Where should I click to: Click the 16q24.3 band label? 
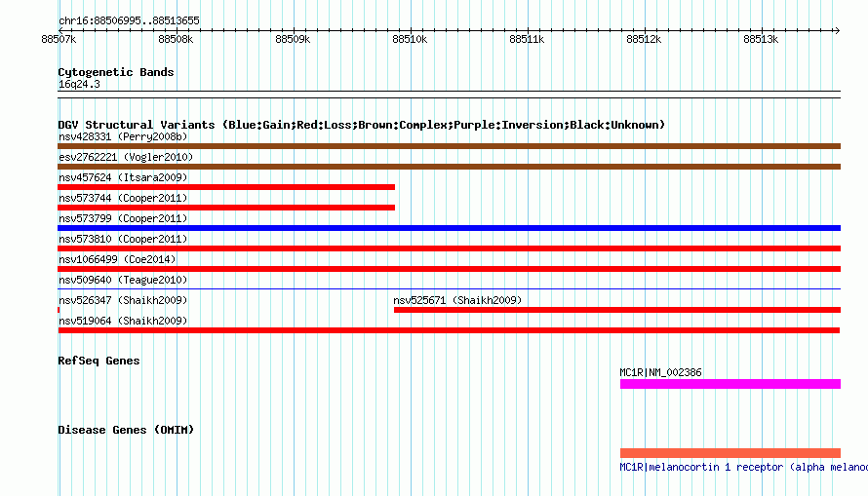(79, 84)
